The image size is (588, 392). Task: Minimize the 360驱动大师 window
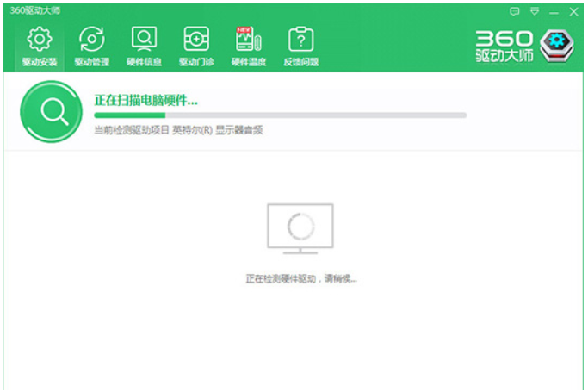tap(554, 11)
